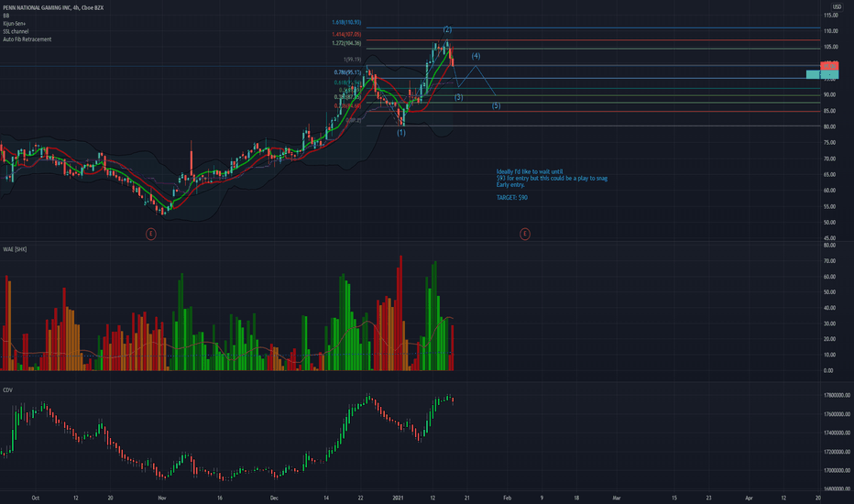
Task: Click the left earnings E marker near Nov
Action: point(151,234)
